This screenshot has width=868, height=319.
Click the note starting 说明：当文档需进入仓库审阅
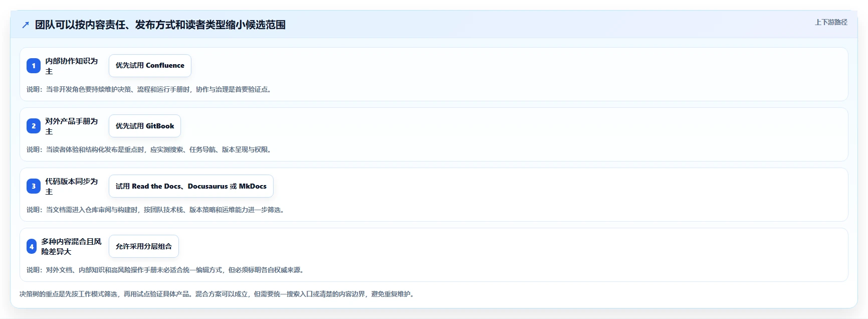[x=156, y=210]
